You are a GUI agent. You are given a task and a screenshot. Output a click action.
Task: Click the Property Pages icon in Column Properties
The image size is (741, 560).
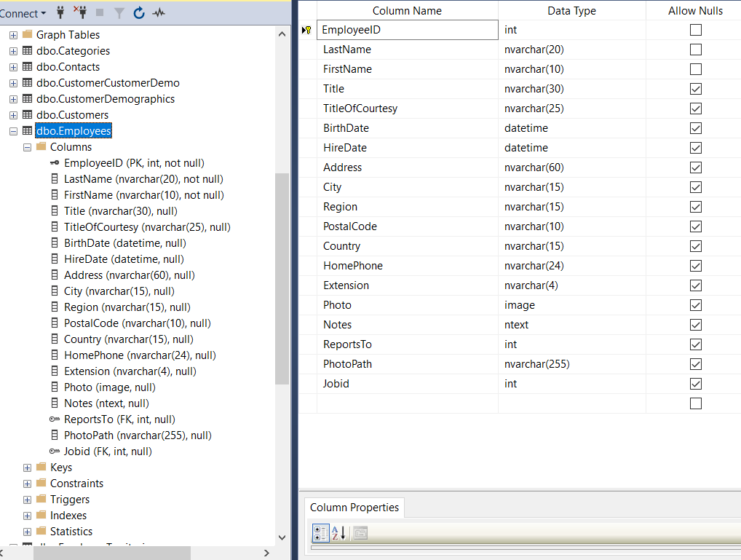pyautogui.click(x=360, y=533)
